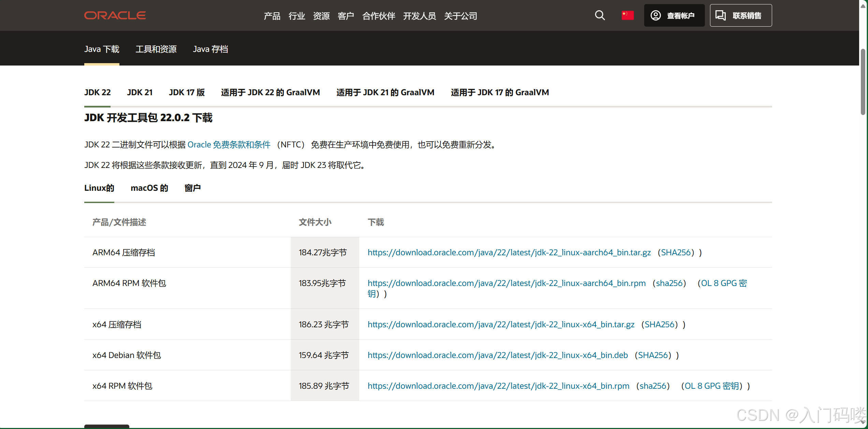Image resolution: width=868 pixels, height=429 pixels.
Task: Open the 开发人员 navigation menu
Action: 419,16
